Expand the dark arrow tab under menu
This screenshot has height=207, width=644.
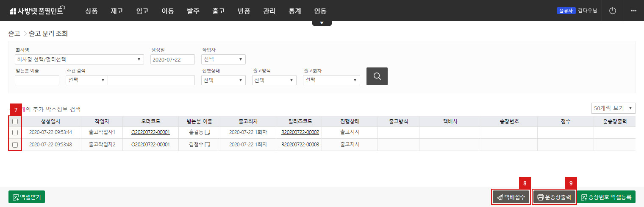[322, 23]
